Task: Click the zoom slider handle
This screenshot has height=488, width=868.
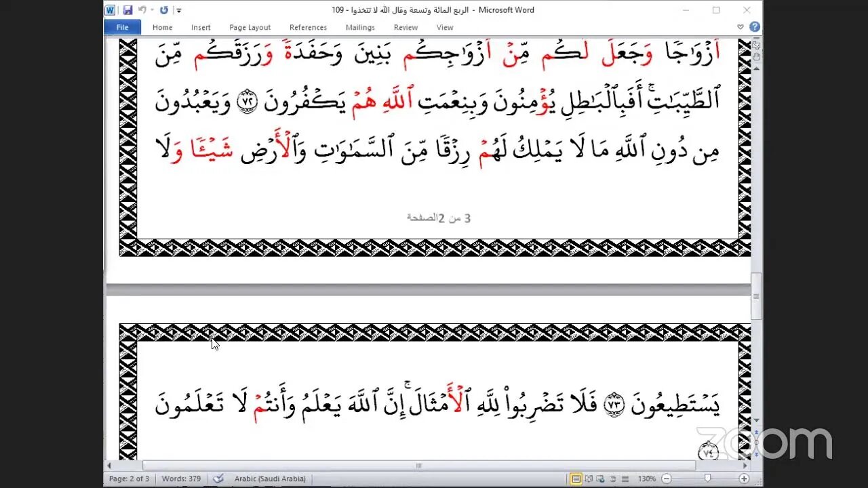Action: [x=707, y=479]
